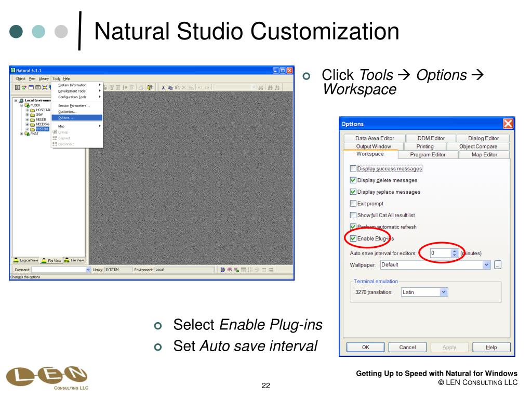Viewport: 532px width, 399px height.
Task: Click the yellow exit-door icon in toolbar
Action: [x=150, y=87]
